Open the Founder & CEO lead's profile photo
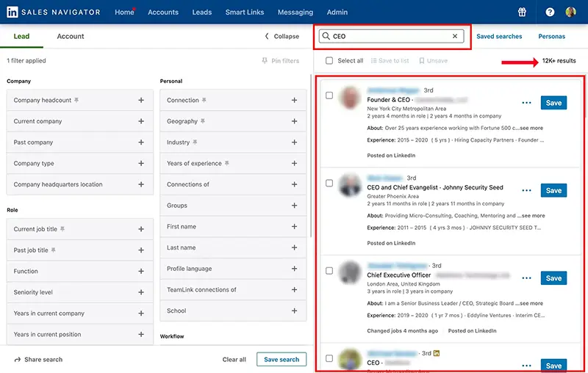Screen dimensions: 588x373 click(350, 98)
